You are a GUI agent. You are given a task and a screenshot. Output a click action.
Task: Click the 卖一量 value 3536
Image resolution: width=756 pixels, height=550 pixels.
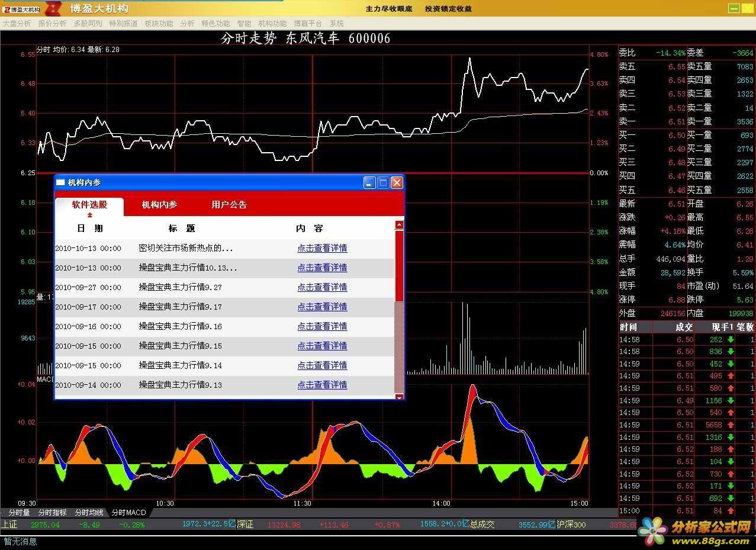click(x=745, y=122)
